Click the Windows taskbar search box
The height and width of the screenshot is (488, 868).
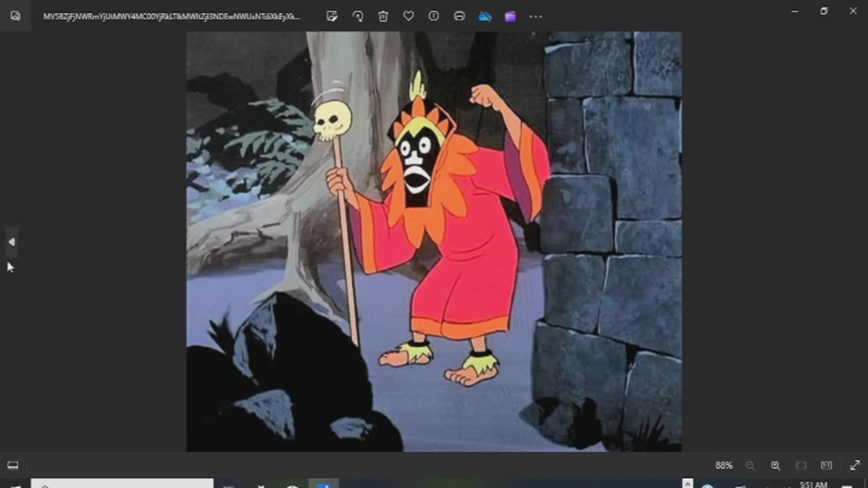click(x=122, y=484)
